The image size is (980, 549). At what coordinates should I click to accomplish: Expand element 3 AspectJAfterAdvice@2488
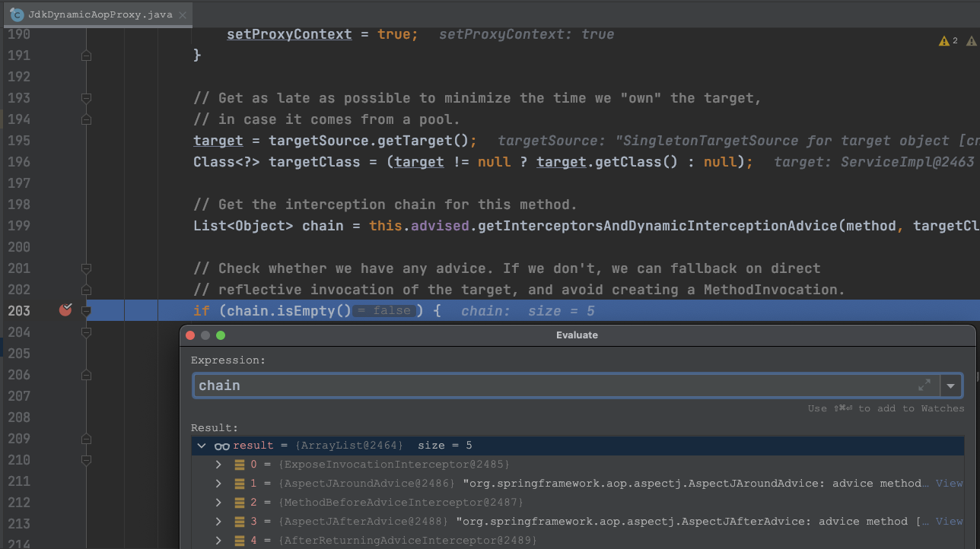pyautogui.click(x=218, y=521)
